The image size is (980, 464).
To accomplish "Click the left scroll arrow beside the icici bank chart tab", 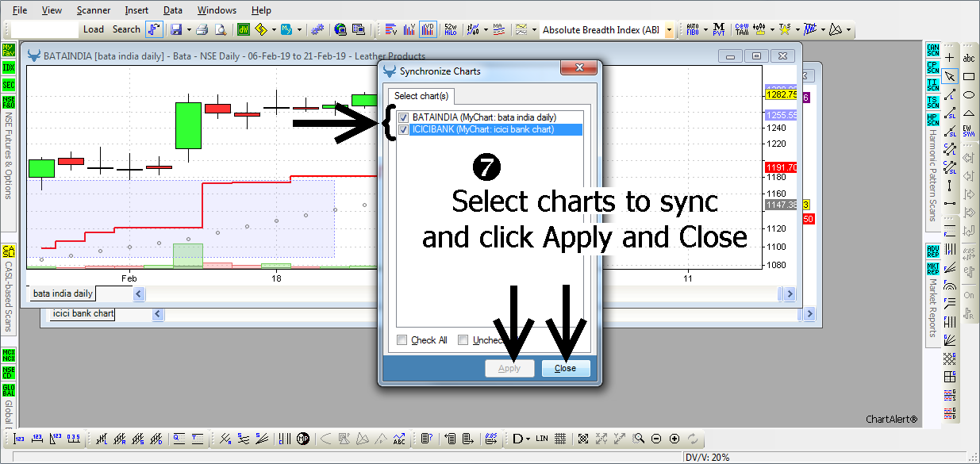I will [x=158, y=314].
